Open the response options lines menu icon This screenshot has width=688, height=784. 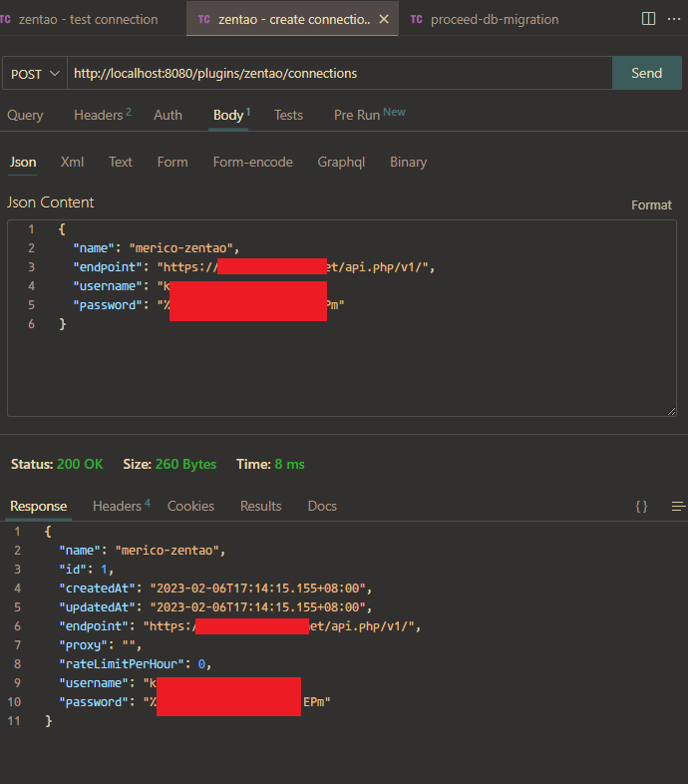(678, 506)
